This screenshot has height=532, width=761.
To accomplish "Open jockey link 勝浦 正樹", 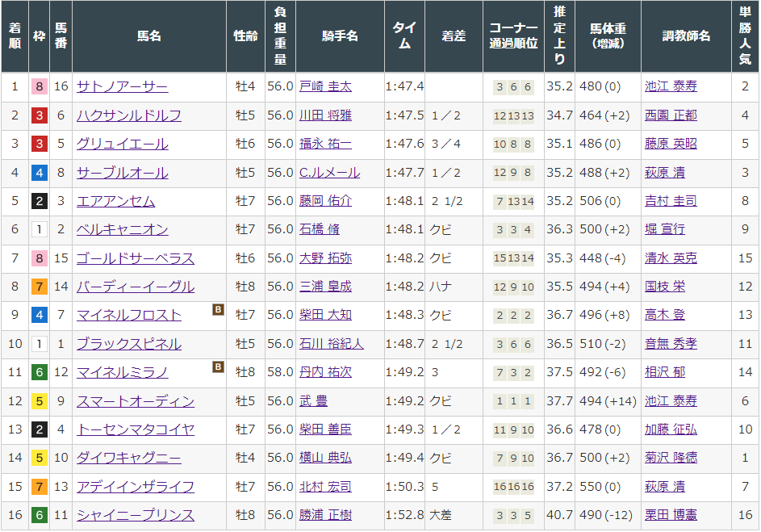I will point(325,515).
